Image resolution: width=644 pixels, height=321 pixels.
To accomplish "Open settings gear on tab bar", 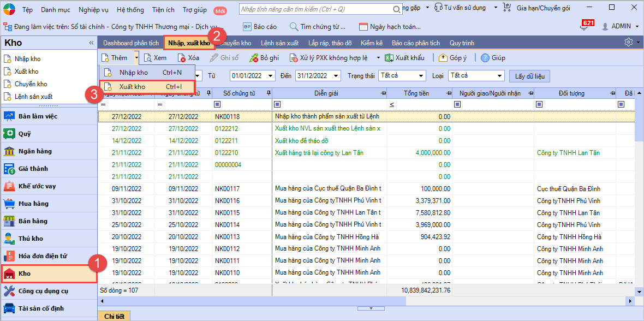I will coord(629,43).
